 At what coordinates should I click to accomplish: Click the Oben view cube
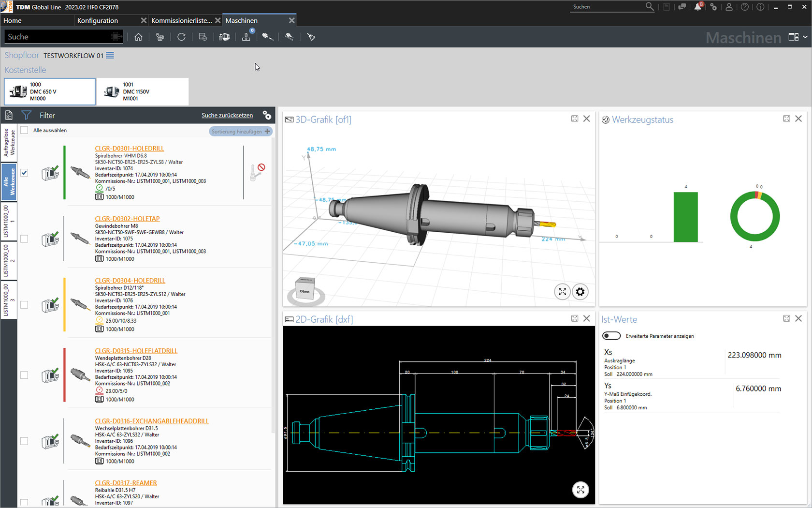tap(305, 290)
